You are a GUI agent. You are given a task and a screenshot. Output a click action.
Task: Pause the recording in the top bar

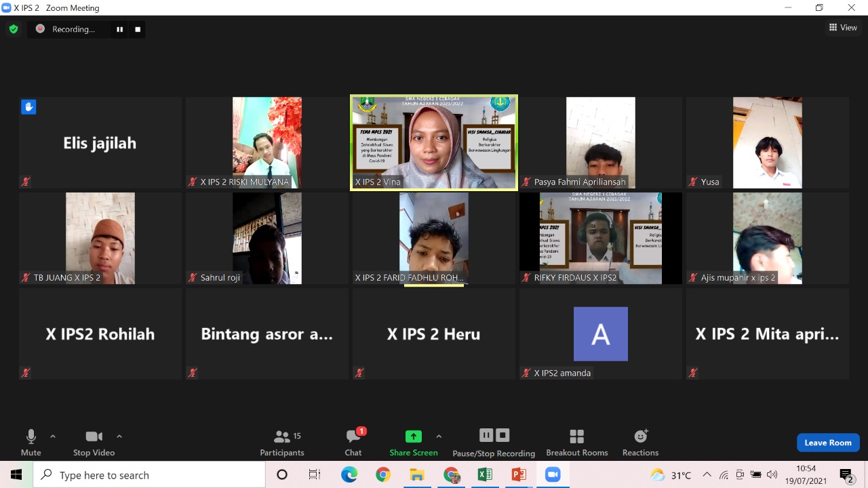[120, 29]
